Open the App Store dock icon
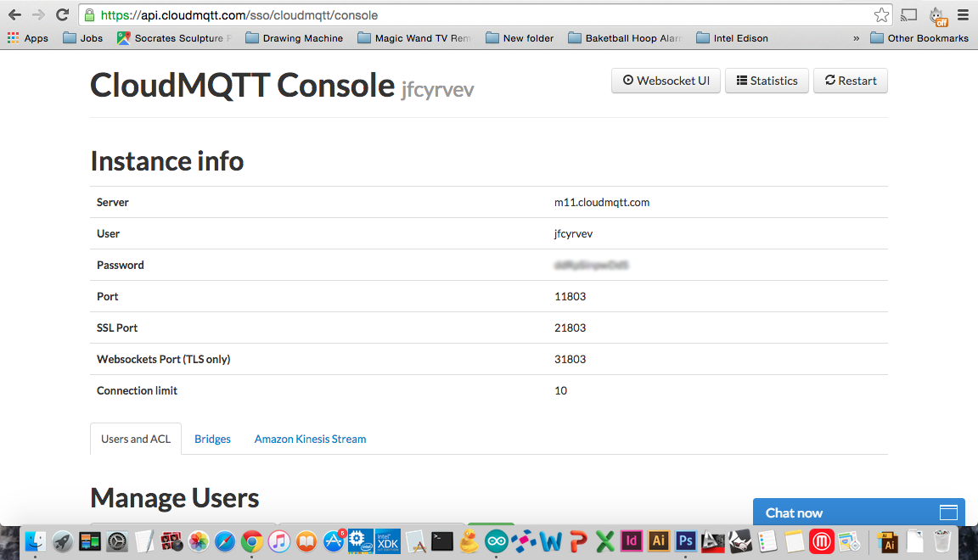Viewport: 978px width, 560px height. (x=334, y=540)
